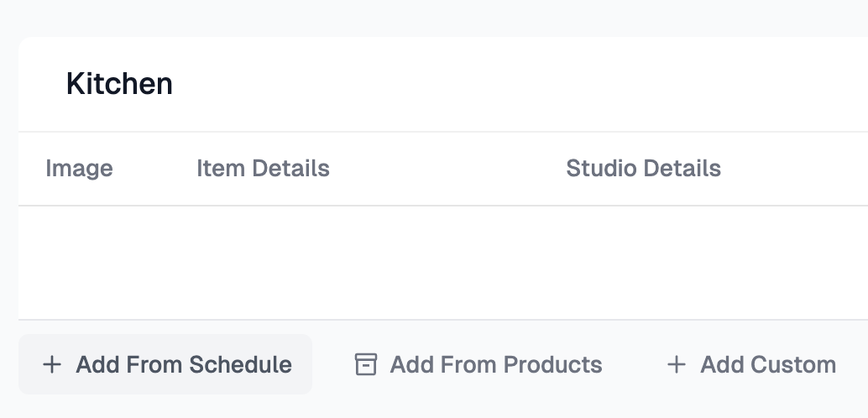Click the space between Image and Item Details headers
Image resolution: width=868 pixels, height=418 pixels.
point(155,169)
